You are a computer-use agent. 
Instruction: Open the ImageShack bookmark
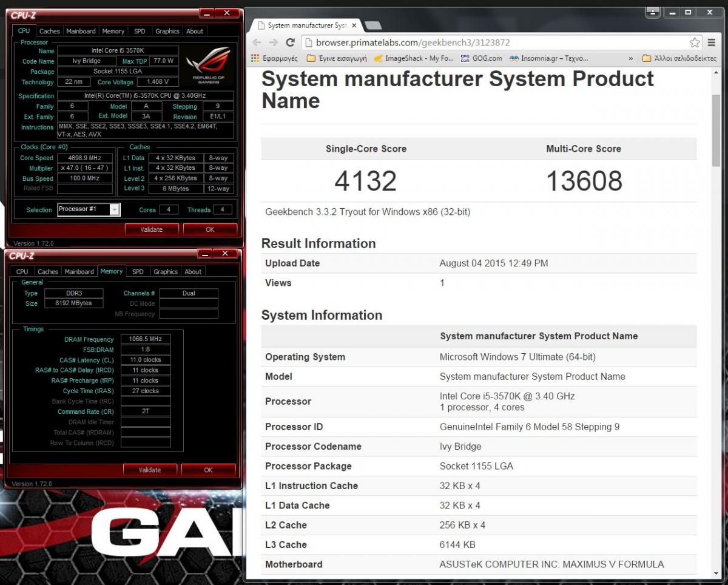coord(414,58)
